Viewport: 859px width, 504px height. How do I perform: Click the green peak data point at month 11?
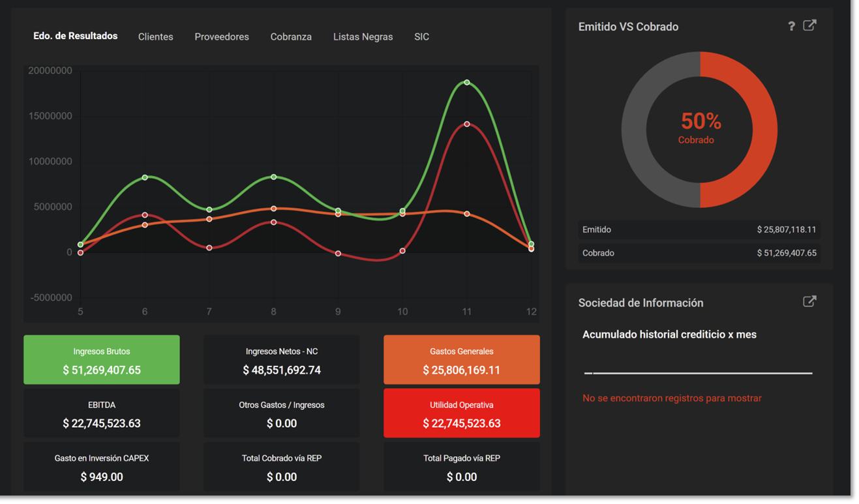(466, 82)
